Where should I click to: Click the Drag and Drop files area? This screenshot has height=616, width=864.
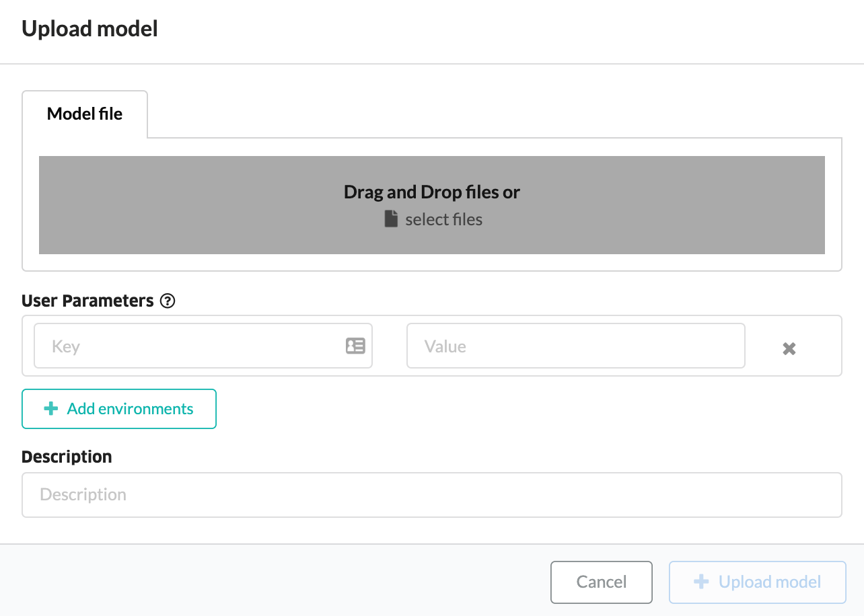tap(432, 205)
